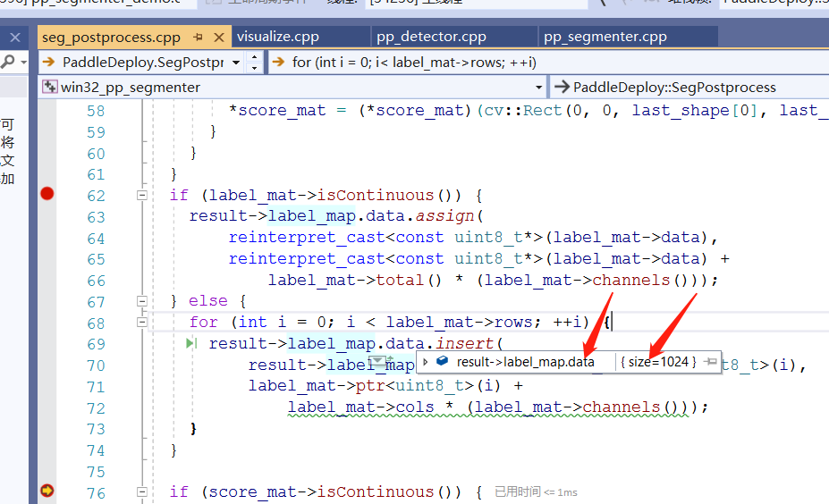This screenshot has width=829, height=504.
Task: Close the seg_postprocess.cpp tab
Action: pos(219,38)
